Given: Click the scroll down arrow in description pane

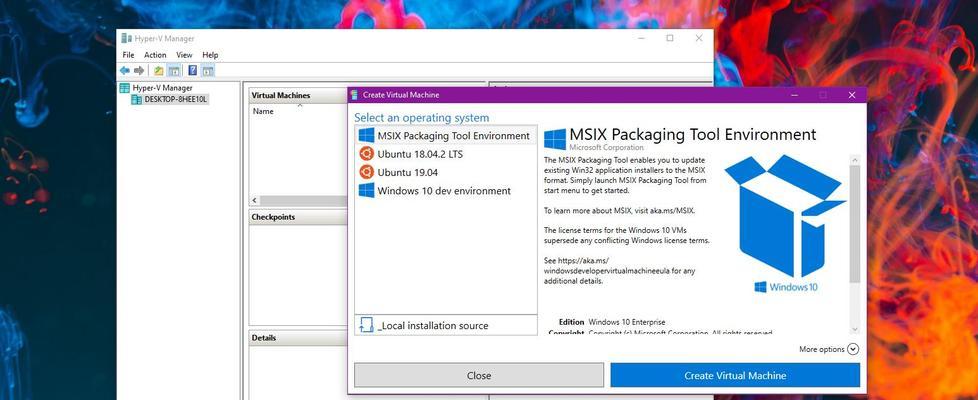Looking at the screenshot, I should click(x=854, y=329).
